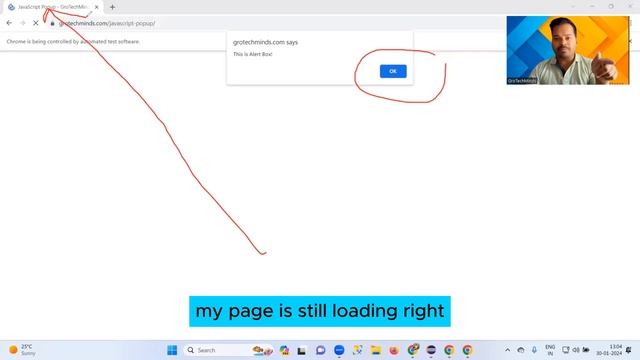Click the "grotechminds.com says" dialog title

[x=265, y=42]
